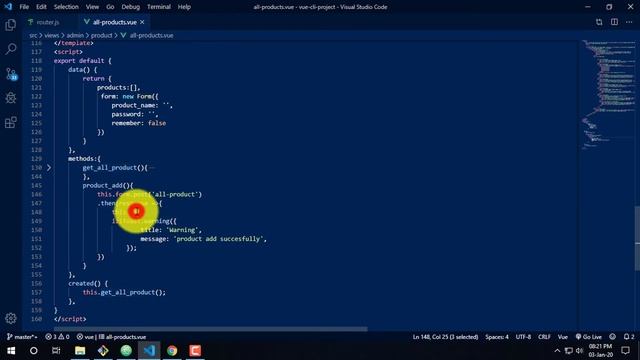Click 'remember: false' on line 125
The height and width of the screenshot is (360, 640).
(x=138, y=123)
